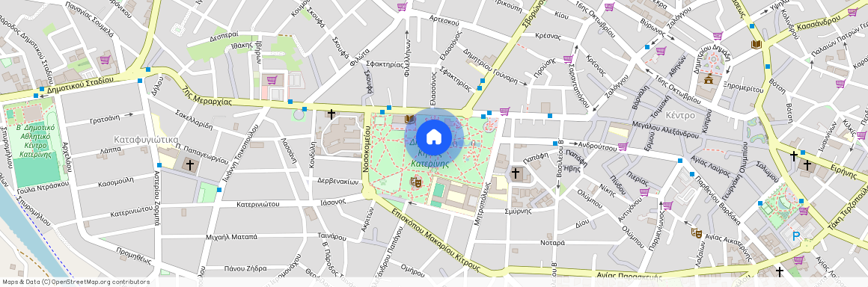Open the OpenStreetMap.org contributors attribution link
This screenshot has width=868, height=287.
(x=100, y=282)
